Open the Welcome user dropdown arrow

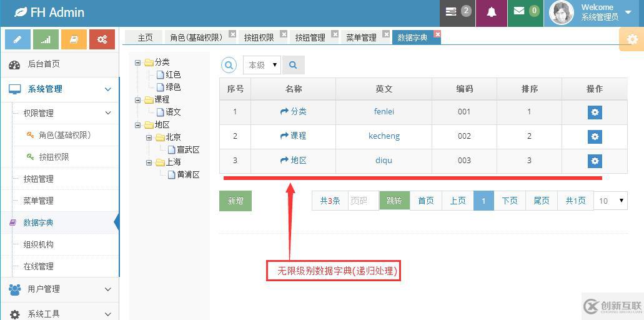[628, 12]
